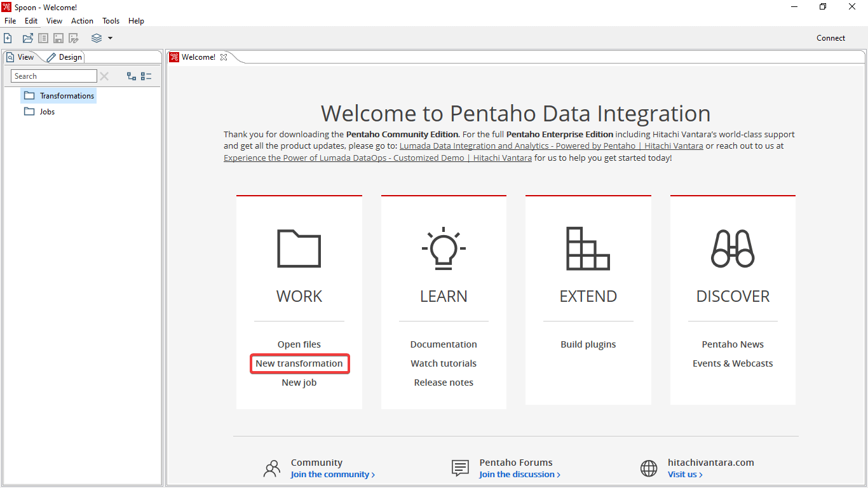This screenshot has height=488, width=868.
Task: Open the Pentaho News link
Action: [733, 344]
